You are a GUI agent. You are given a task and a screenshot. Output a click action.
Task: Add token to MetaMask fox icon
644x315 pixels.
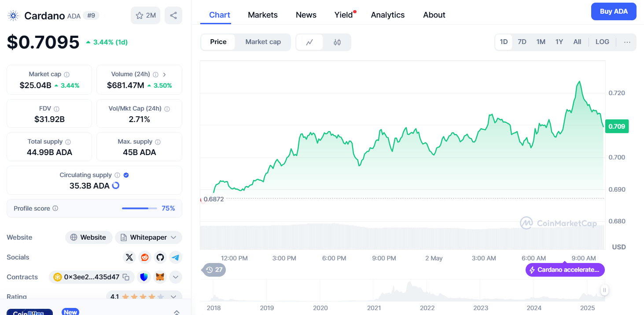click(160, 277)
